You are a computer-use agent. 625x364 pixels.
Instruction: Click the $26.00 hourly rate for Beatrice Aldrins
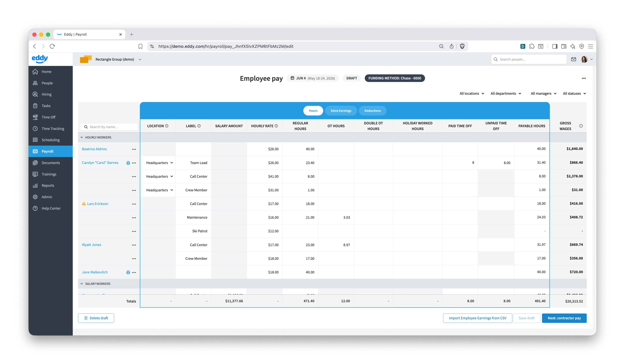[264, 149]
